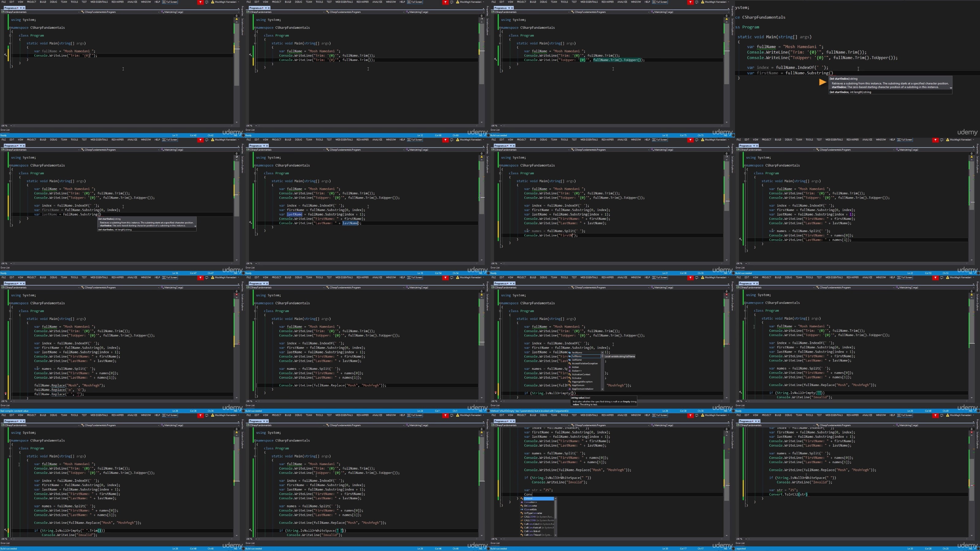Click the red lightbulb beside the fullName.Replace(' ', line
980x551 pixels.
tap(5, 394)
